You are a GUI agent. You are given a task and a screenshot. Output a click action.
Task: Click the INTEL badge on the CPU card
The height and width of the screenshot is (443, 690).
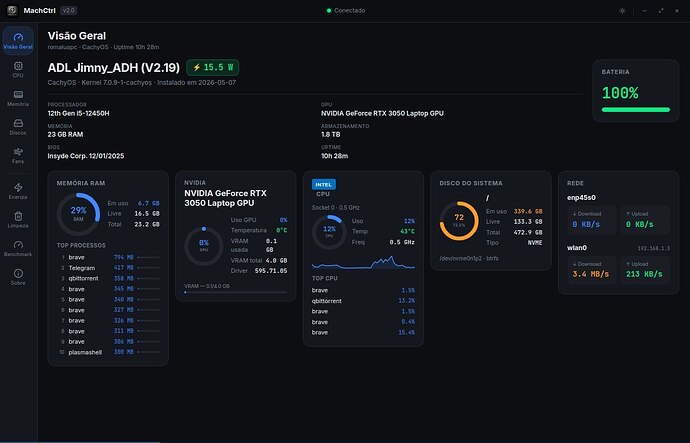[x=323, y=184]
